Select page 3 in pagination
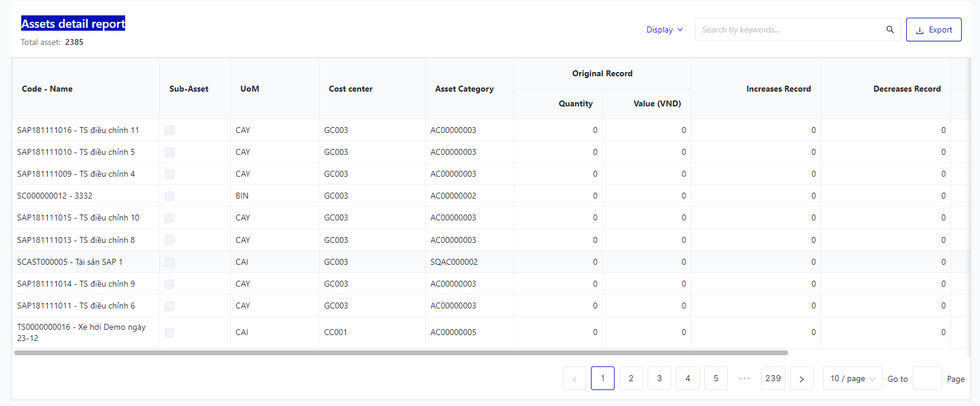This screenshot has width=980, height=406. tap(659, 379)
